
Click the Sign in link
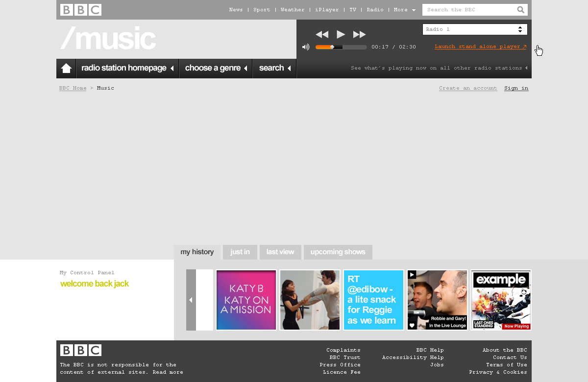pyautogui.click(x=516, y=88)
